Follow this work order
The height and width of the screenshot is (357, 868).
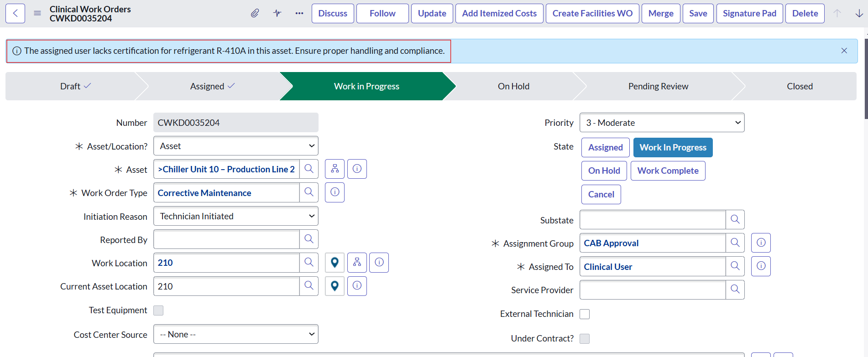pyautogui.click(x=382, y=13)
